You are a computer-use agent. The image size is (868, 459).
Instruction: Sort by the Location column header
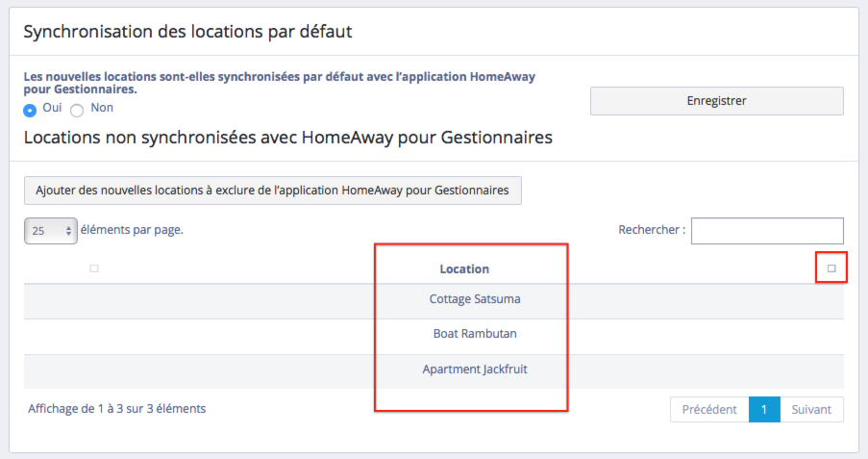tap(464, 269)
